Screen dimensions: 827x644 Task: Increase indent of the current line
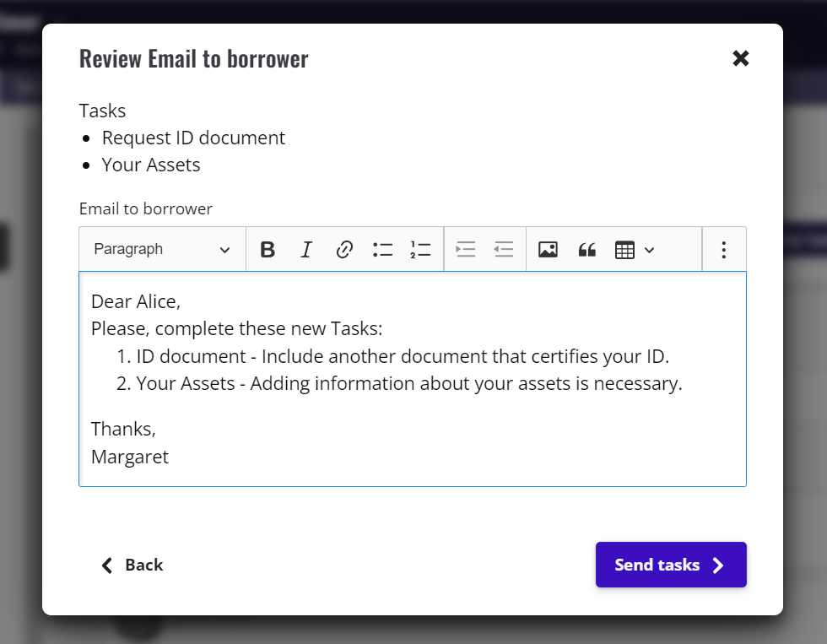pos(466,250)
